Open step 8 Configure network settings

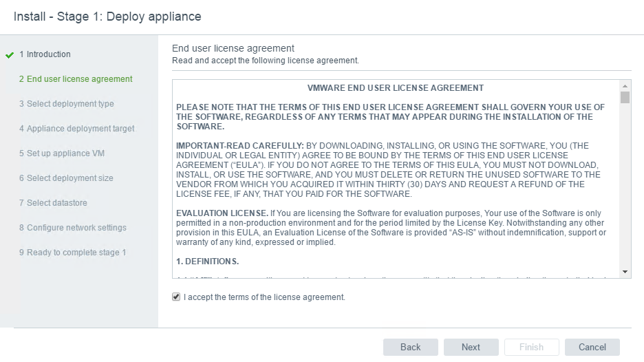(x=73, y=228)
